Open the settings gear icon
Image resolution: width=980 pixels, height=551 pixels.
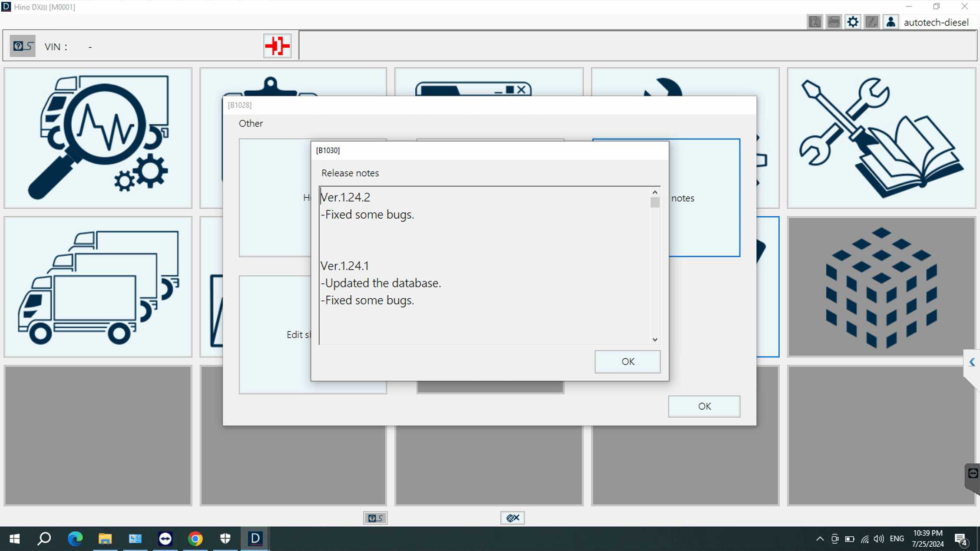(853, 22)
